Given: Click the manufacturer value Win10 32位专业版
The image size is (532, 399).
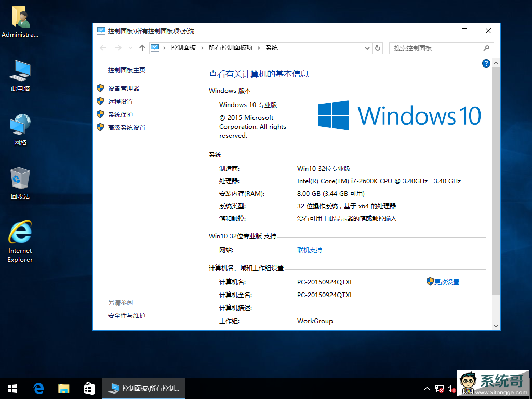Looking at the screenshot, I should click(x=324, y=169).
